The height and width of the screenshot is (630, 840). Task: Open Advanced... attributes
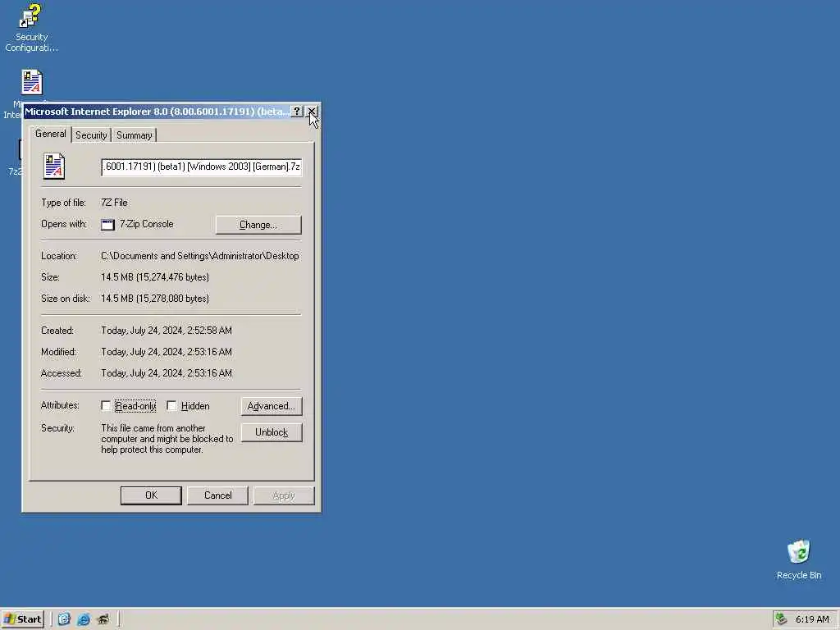click(x=271, y=406)
